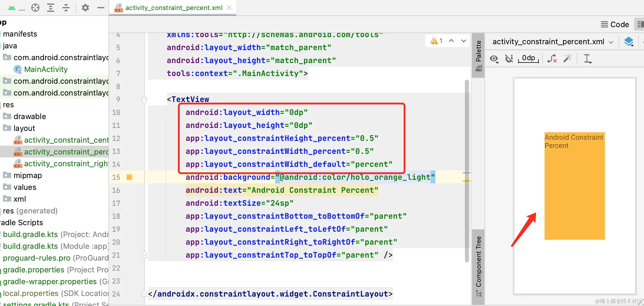The image size is (644, 306).
Task: Open the guidelines dropdown icon
Action: (587, 59)
